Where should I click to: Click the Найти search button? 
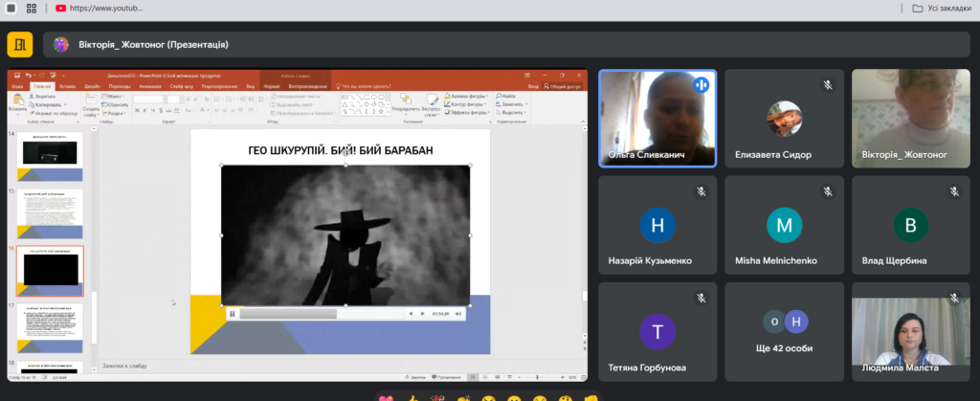pos(506,97)
